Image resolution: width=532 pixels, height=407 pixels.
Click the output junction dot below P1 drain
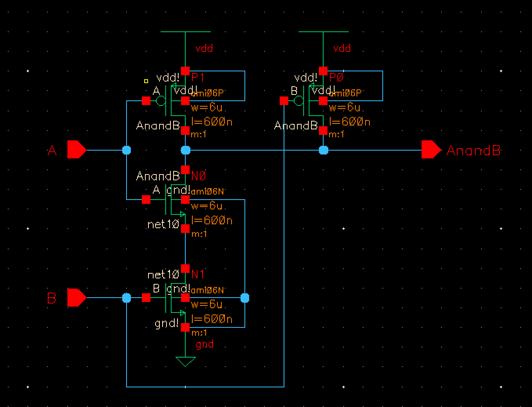186,150
